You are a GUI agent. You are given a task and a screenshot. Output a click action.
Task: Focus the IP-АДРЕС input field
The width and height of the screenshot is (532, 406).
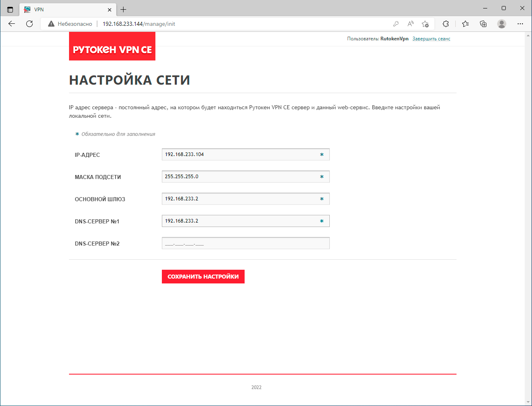tap(246, 154)
